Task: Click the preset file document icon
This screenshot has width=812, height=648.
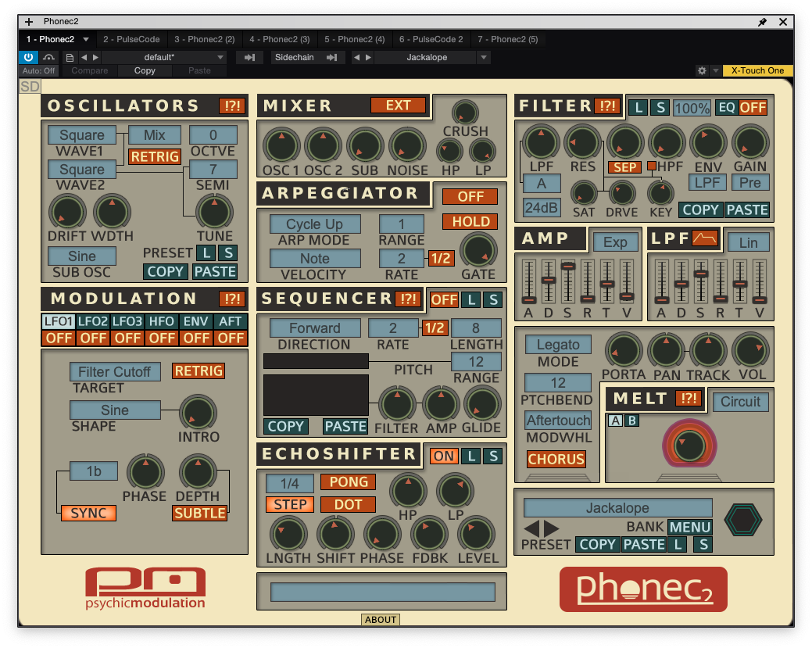Action: click(70, 58)
